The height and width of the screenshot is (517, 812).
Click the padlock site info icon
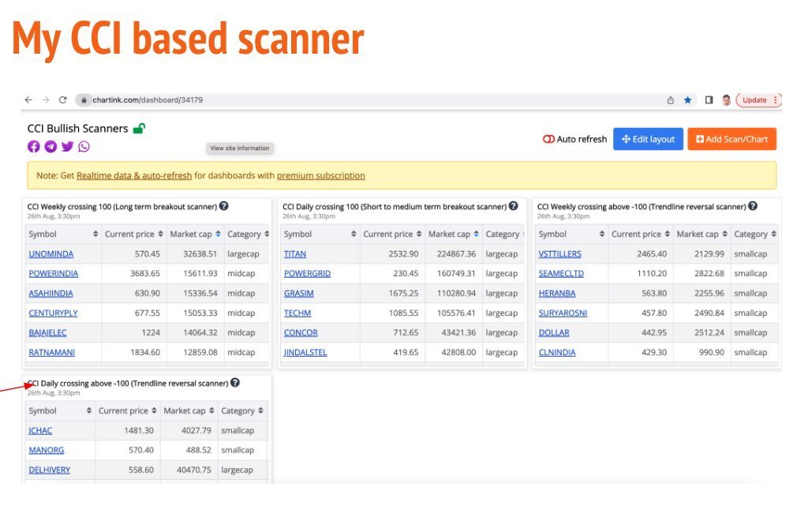(84, 100)
